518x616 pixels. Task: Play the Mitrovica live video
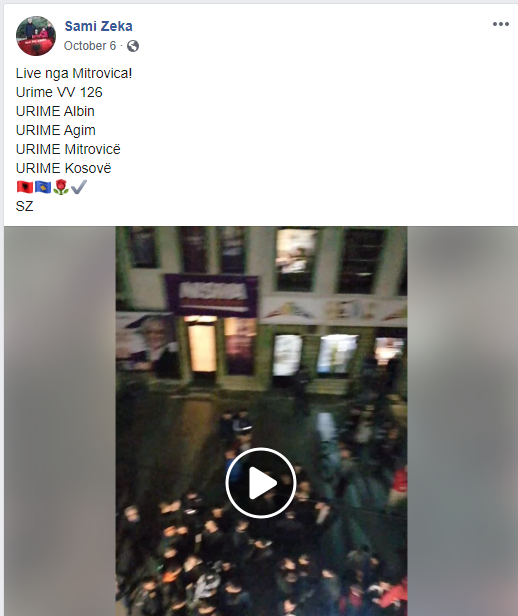point(261,482)
